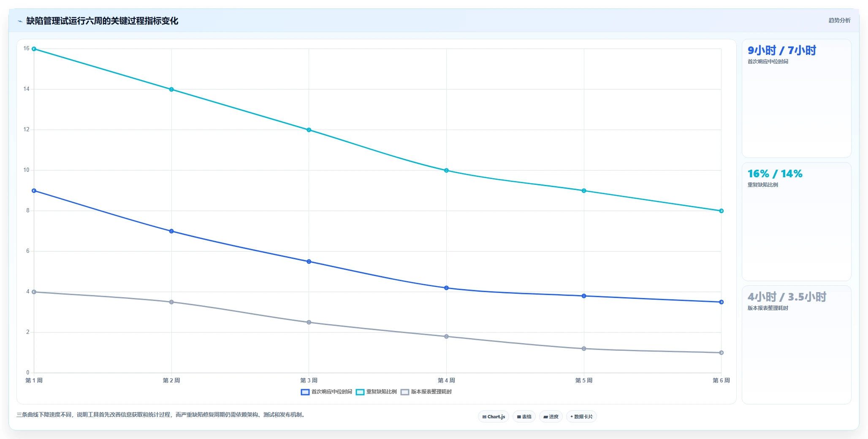Toggle the 首次响应中位时间 legend item
Viewport: 868px width, 439px height.
[326, 392]
